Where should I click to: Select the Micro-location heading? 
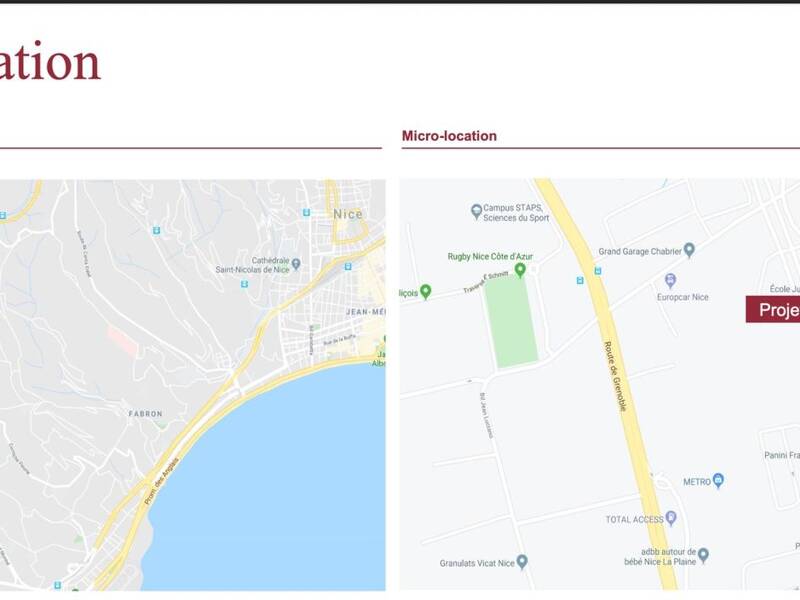(x=449, y=136)
